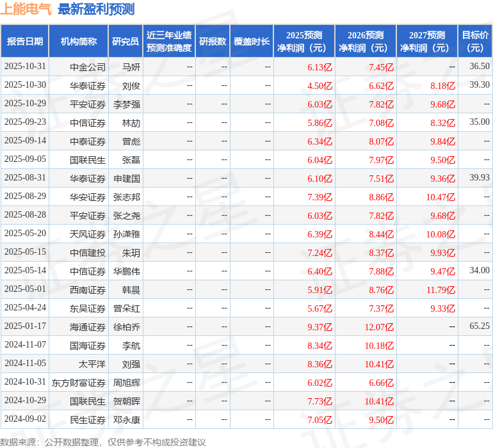
Task: Click the 研报数 column header
Action: [x=213, y=42]
